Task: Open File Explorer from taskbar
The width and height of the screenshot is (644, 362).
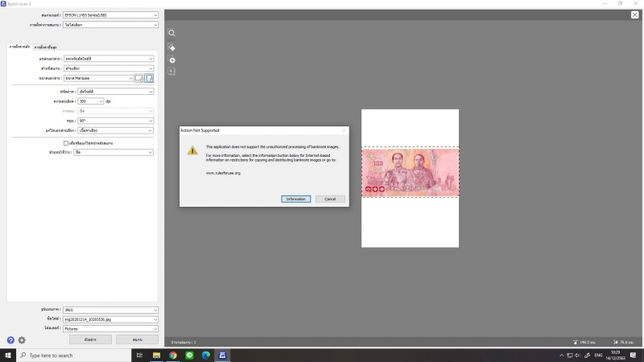Action: [x=156, y=355]
